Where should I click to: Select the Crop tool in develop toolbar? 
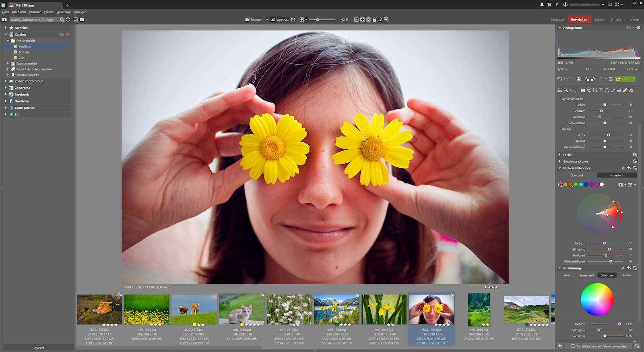(589, 91)
